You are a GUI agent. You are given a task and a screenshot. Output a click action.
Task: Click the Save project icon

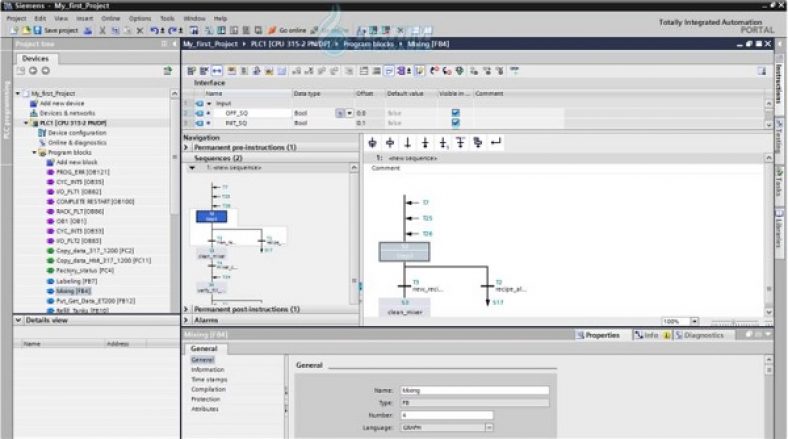click(x=37, y=31)
